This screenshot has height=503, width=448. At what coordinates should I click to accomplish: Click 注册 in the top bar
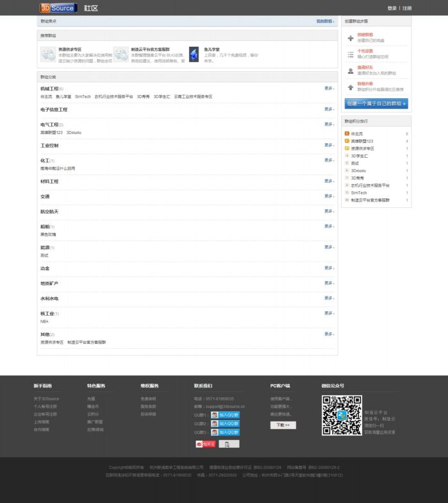tap(407, 8)
